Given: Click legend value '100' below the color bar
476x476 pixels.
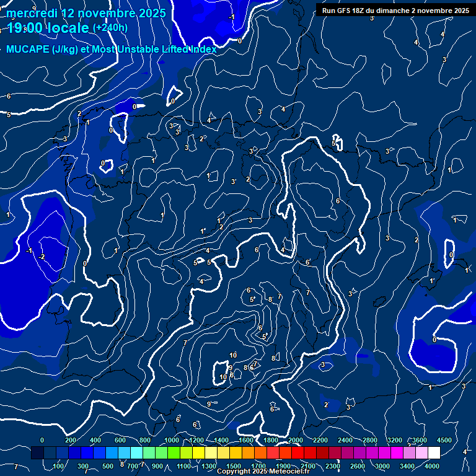Looking at the screenshot, I should coord(58,466).
